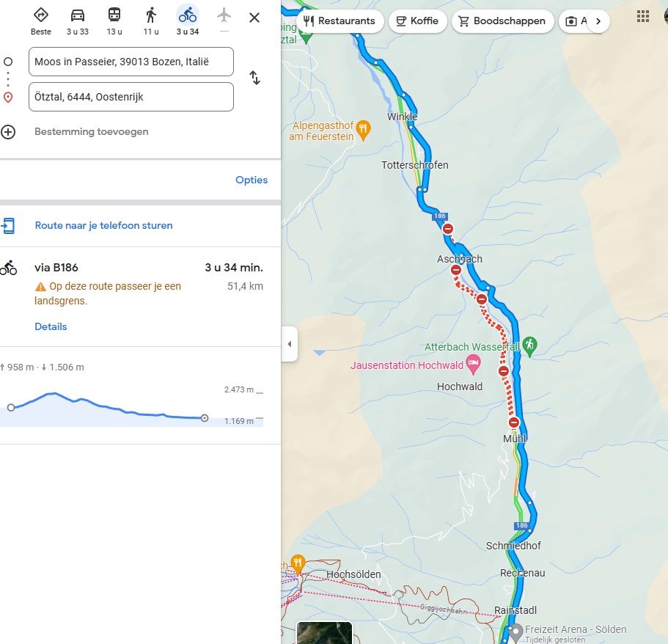This screenshot has width=668, height=644.
Task: Filter map by Koffie chip
Action: click(416, 21)
